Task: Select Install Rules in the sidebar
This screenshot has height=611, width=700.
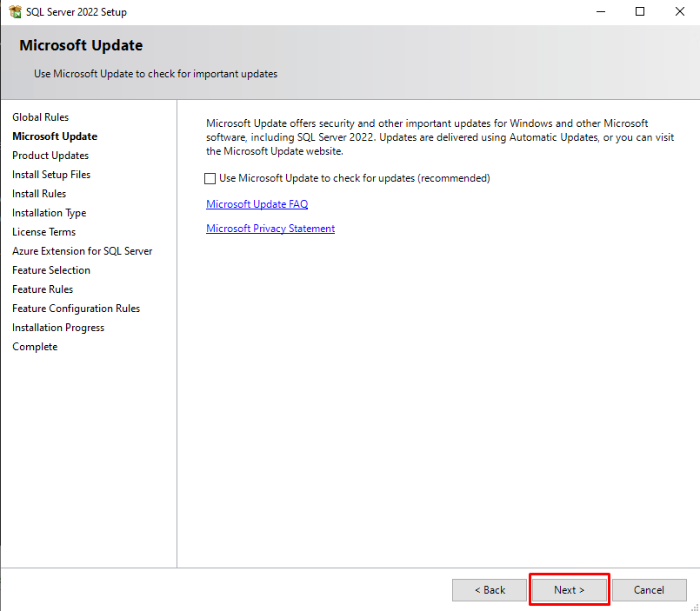Action: (39, 194)
